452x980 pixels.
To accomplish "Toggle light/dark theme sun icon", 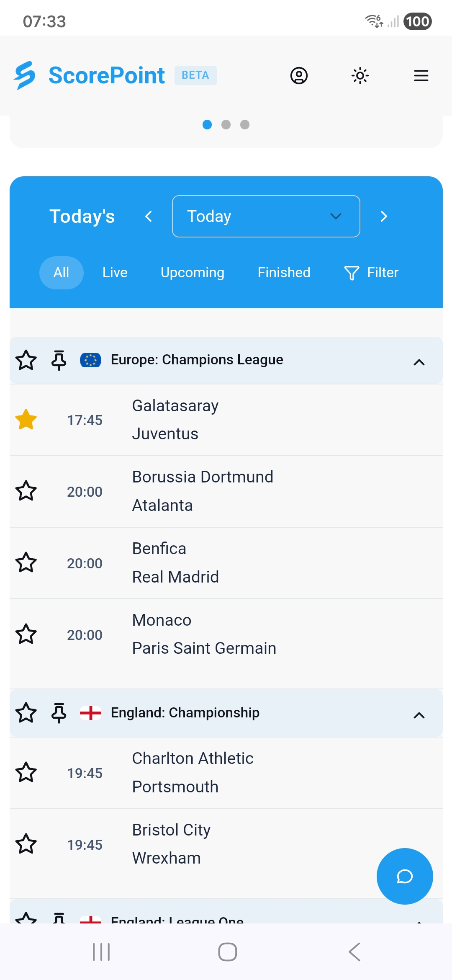I will (360, 76).
